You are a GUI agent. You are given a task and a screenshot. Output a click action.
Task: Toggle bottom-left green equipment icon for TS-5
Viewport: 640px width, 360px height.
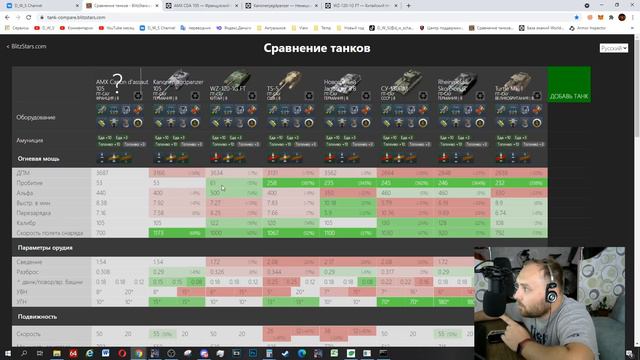click(x=273, y=123)
